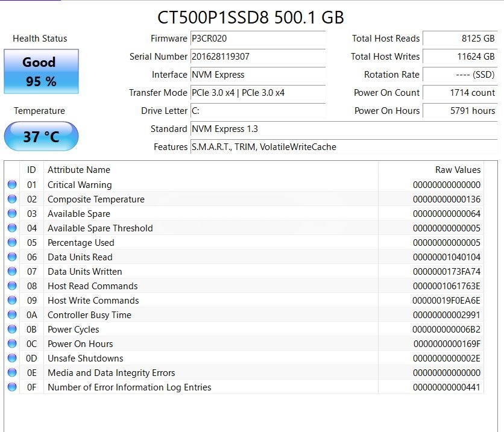This screenshot has height=432, width=504.
Task: Click raw value 00000000006B2
Action: click(x=447, y=329)
